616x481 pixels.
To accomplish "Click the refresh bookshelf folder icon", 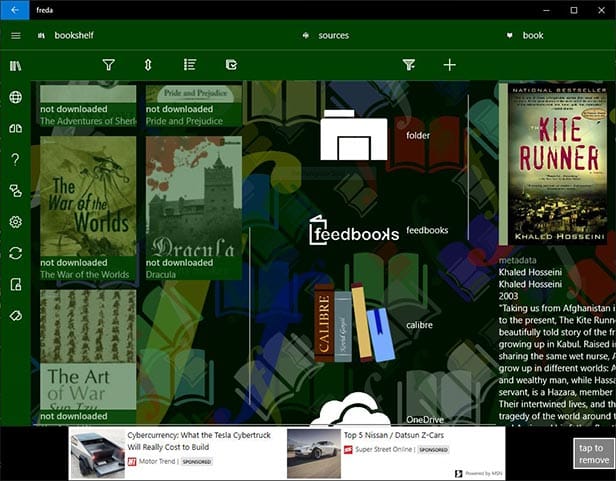I will pos(231,65).
